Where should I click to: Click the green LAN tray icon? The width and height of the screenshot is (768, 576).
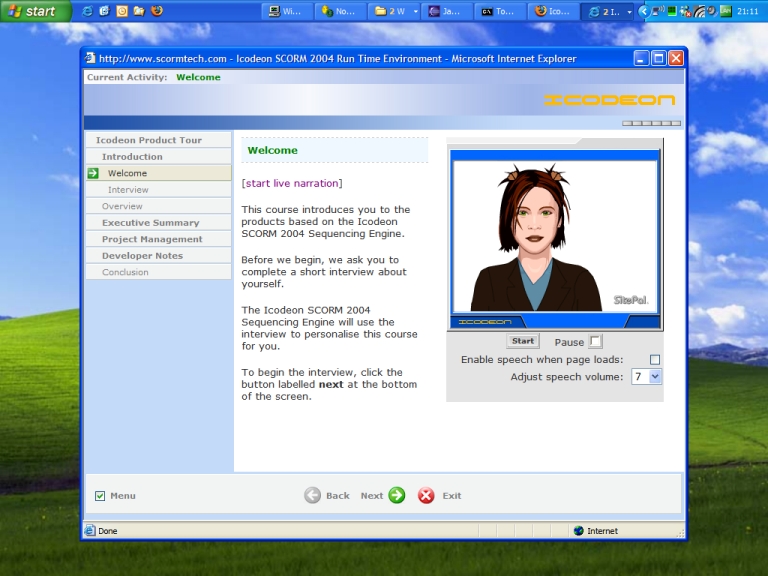click(725, 11)
